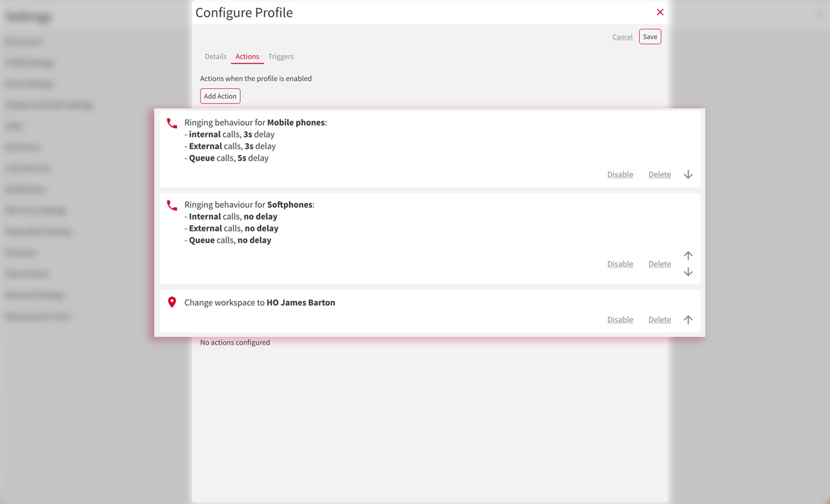
Task: Move Softphones action down
Action: click(x=688, y=272)
